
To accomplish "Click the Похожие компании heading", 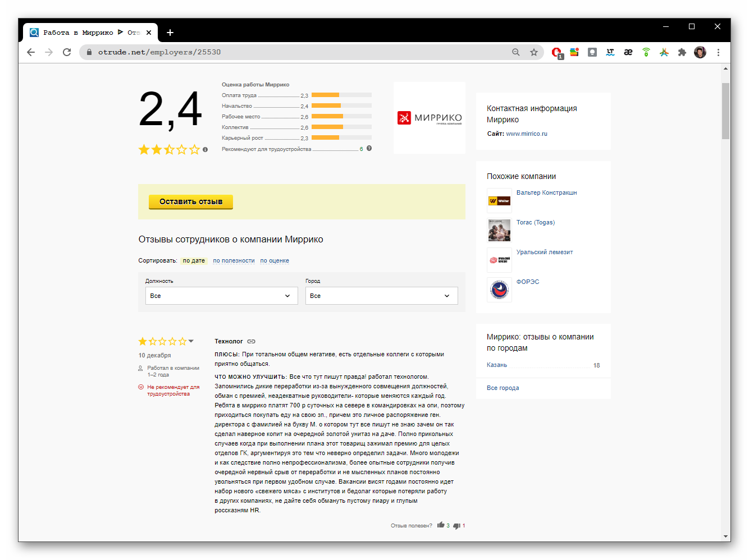I will pyautogui.click(x=521, y=176).
